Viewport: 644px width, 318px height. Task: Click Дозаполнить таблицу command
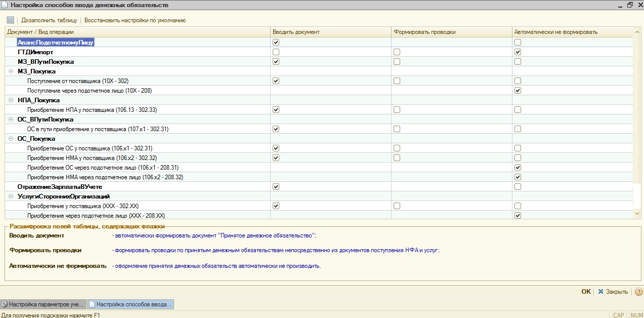click(x=49, y=20)
